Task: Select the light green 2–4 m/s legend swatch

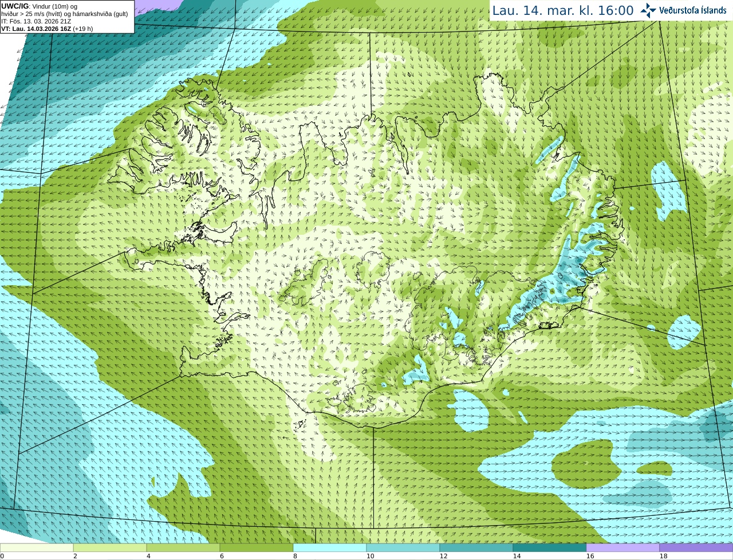Action: click(x=110, y=547)
